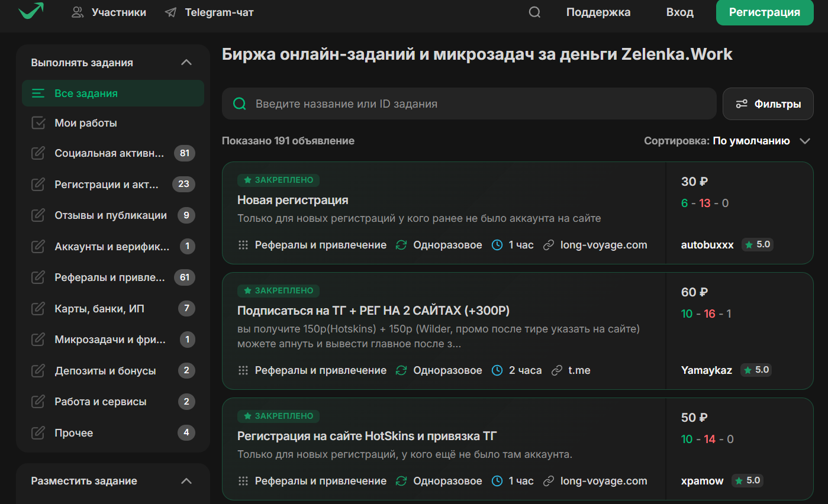
Task: Collapse the Разместить задание section chevron
Action: (x=186, y=481)
